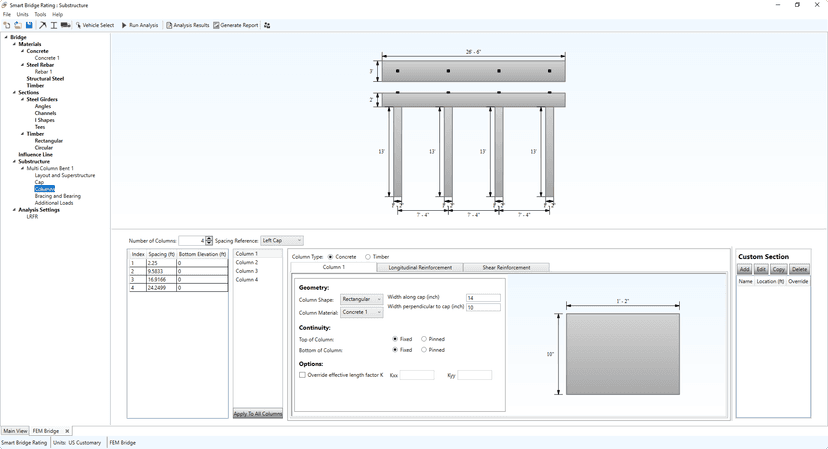This screenshot has height=449, width=828.
Task: Open the Spacing Reference dropdown
Action: pyautogui.click(x=281, y=241)
